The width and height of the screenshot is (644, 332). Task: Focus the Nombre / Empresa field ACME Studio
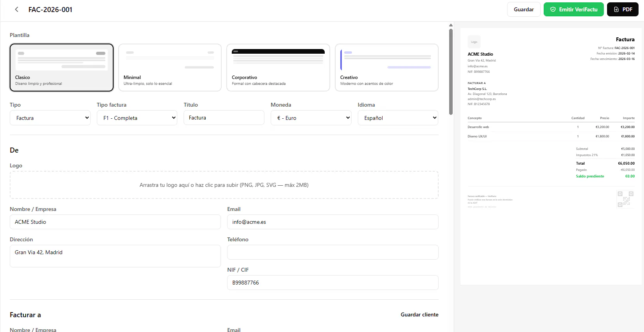point(115,222)
